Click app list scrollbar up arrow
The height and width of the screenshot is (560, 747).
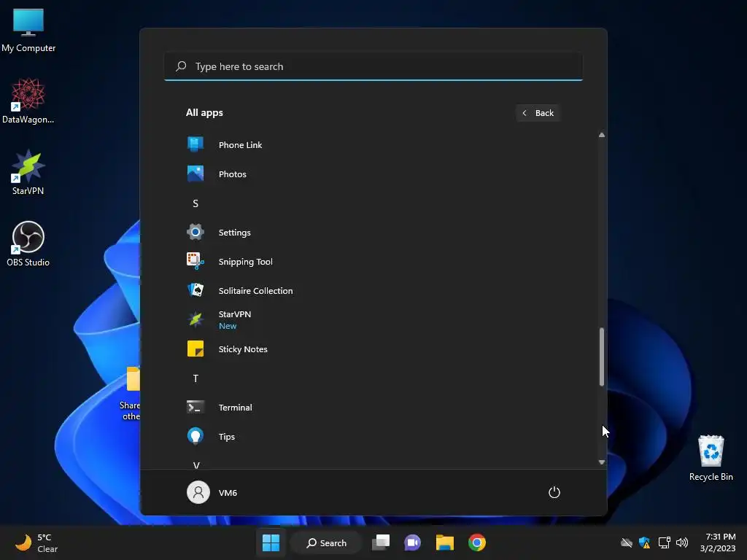click(602, 135)
